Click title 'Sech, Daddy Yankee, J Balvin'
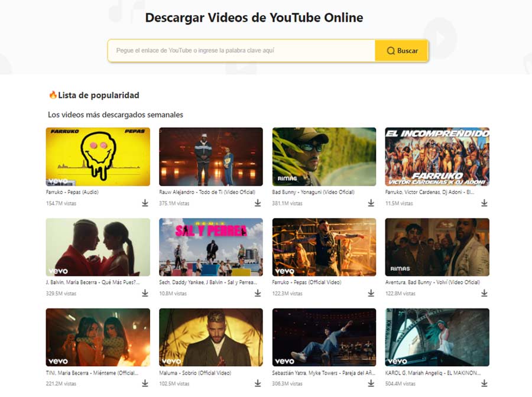532x397 pixels. click(208, 282)
